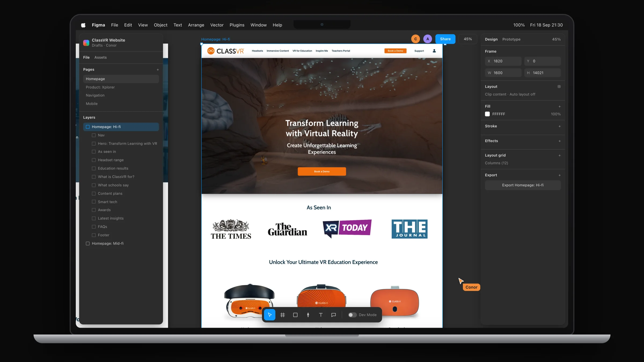Select the Text tool
The height and width of the screenshot is (362, 644).
click(321, 315)
